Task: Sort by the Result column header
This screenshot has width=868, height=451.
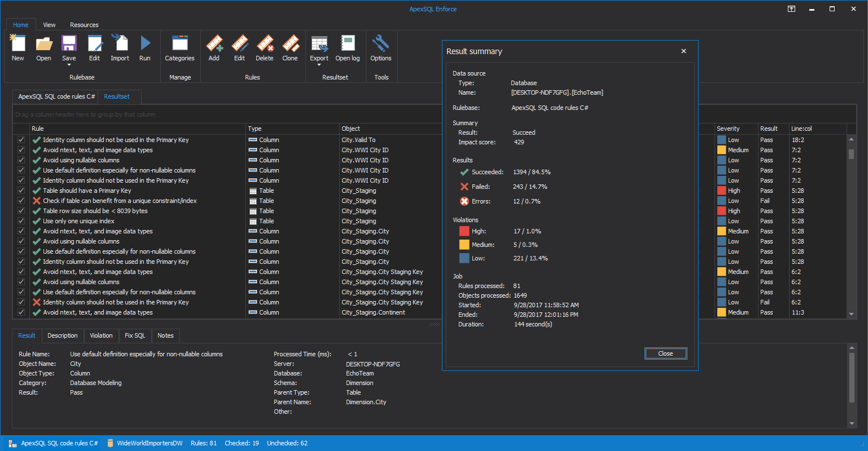Action: (x=773, y=129)
